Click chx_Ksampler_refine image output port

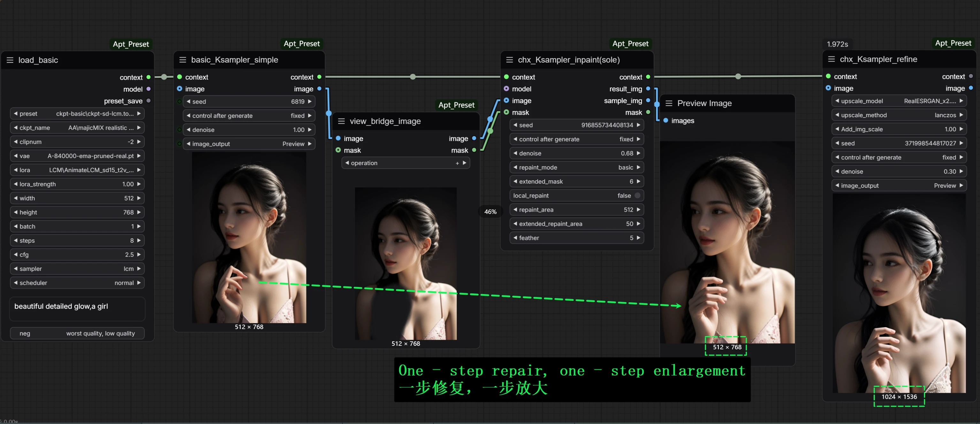click(971, 88)
